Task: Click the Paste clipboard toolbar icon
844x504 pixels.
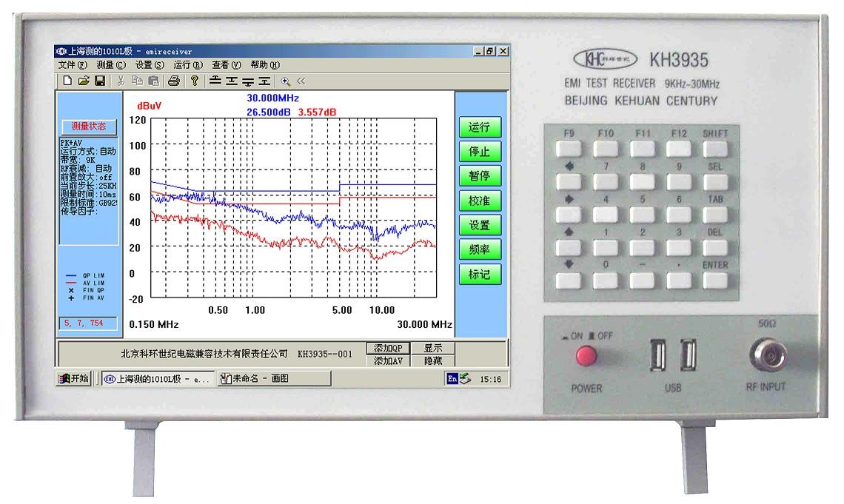Action: [x=154, y=81]
